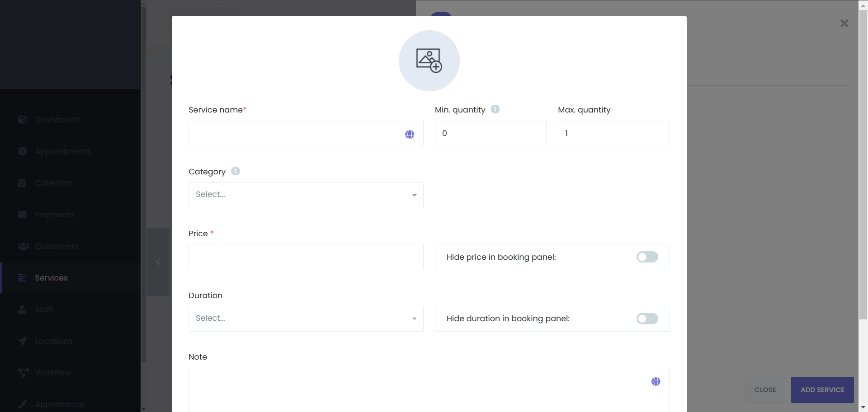Select Calendar in the sidebar menu
The image size is (868, 412).
tap(53, 183)
